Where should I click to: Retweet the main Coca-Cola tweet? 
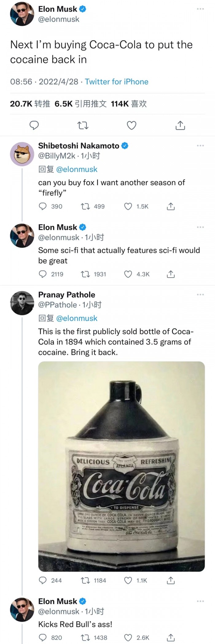tap(83, 125)
